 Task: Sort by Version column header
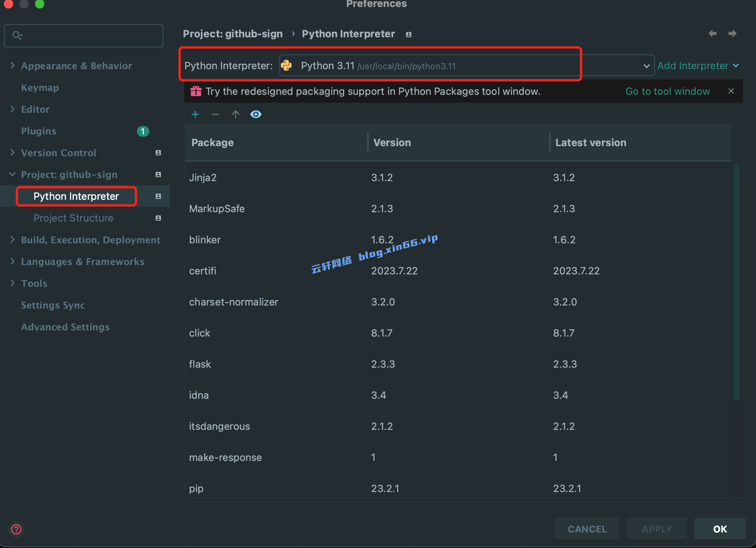click(458, 143)
